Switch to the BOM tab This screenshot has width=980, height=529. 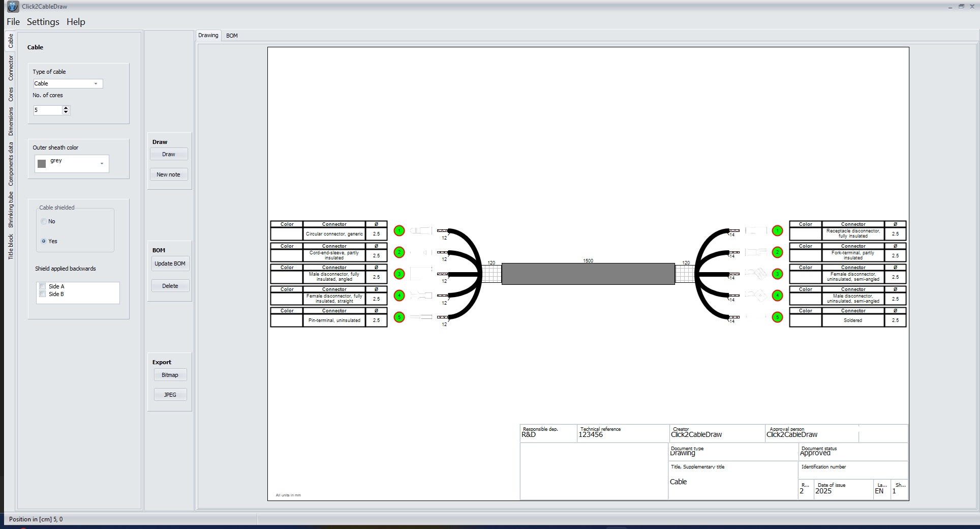coord(232,36)
